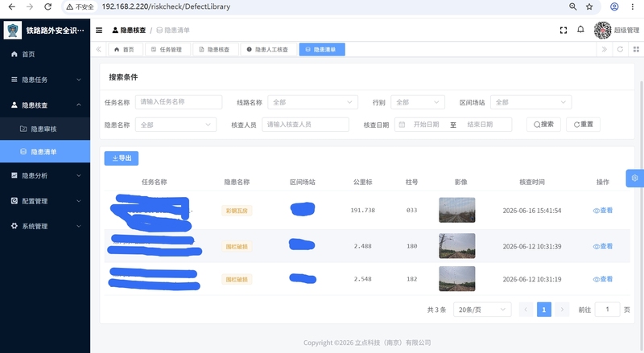This screenshot has height=353, width=644.
Task: Open the 20条/页 page size dropdown
Action: coord(482,310)
